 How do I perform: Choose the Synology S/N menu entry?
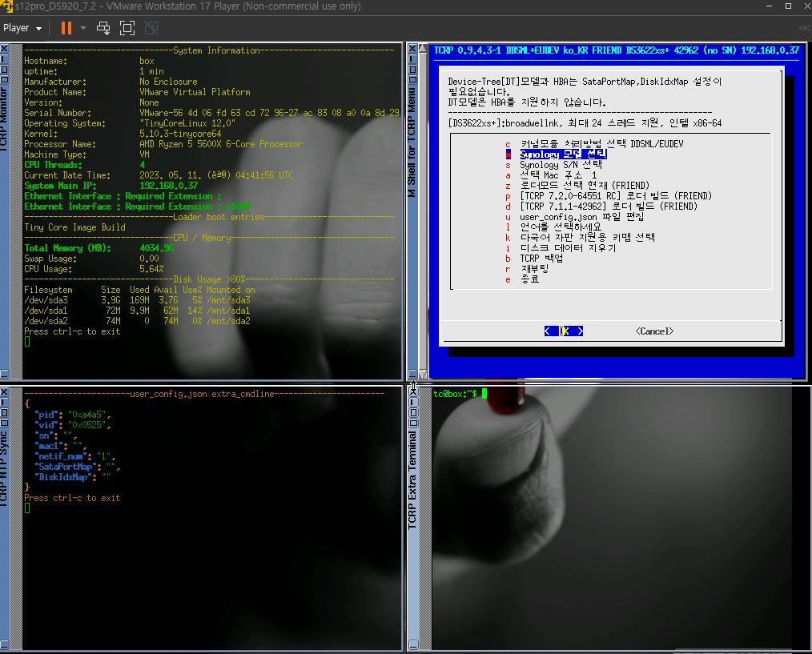(x=560, y=165)
